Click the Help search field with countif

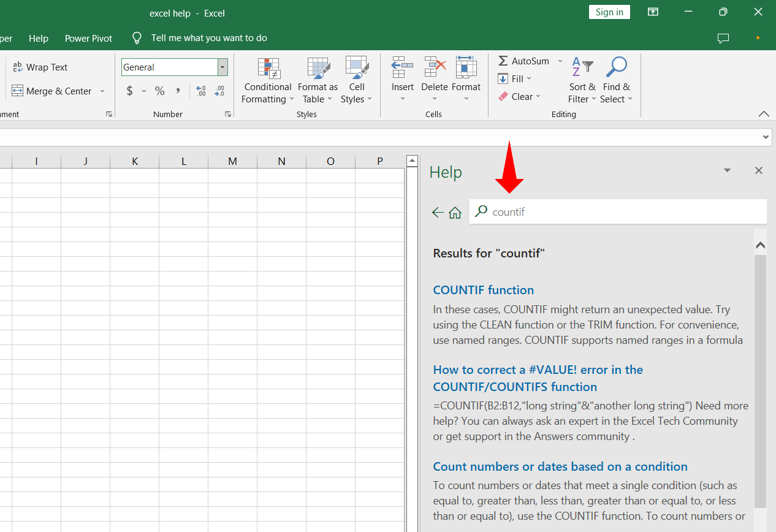tap(618, 211)
